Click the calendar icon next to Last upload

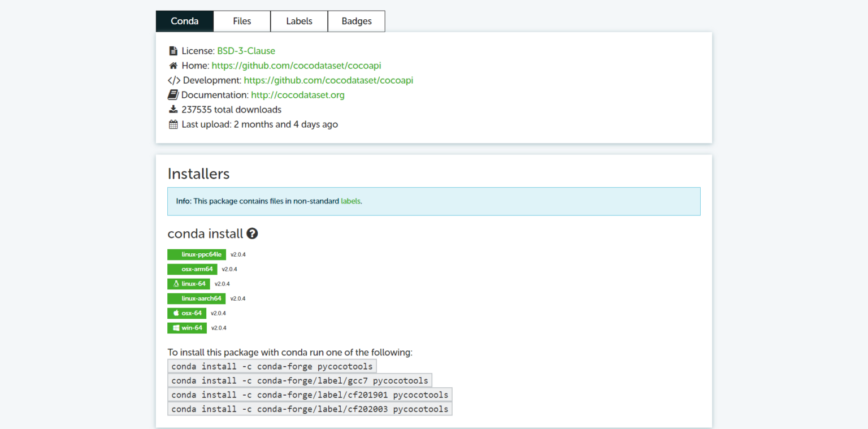click(173, 124)
